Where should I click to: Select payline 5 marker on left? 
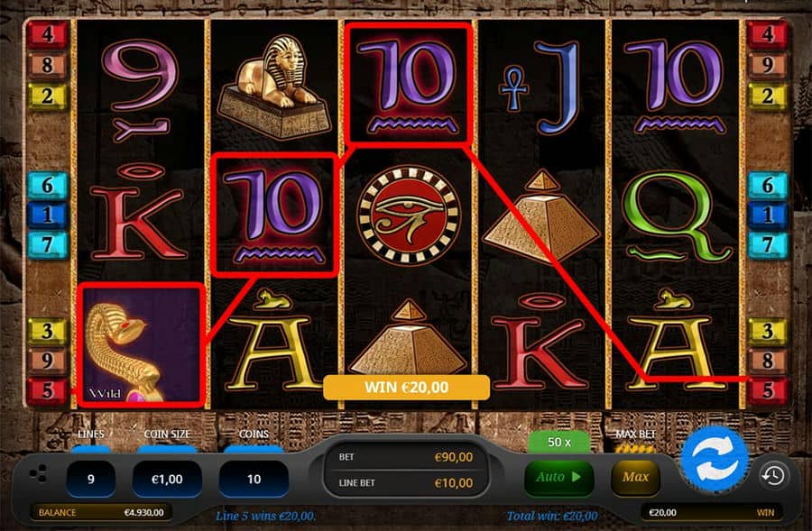pos(47,390)
